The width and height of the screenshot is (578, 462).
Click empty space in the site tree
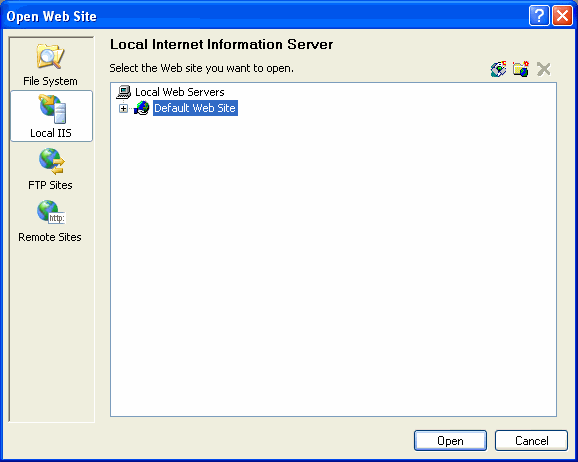tap(333, 265)
